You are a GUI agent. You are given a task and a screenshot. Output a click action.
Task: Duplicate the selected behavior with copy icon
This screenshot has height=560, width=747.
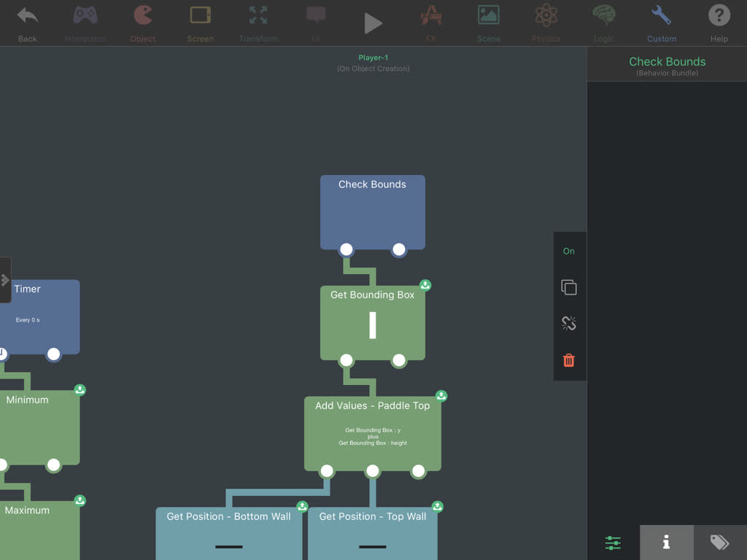[x=569, y=287]
